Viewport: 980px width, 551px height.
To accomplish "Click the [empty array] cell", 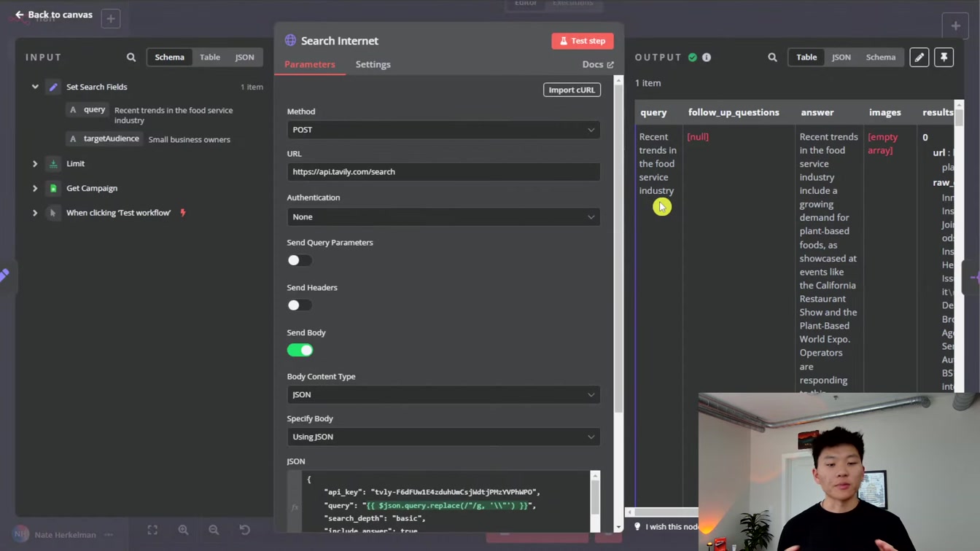I will [x=883, y=144].
